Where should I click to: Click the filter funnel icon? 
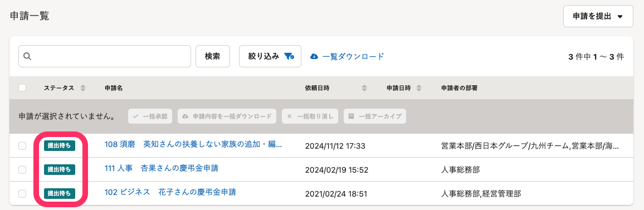pos(289,56)
